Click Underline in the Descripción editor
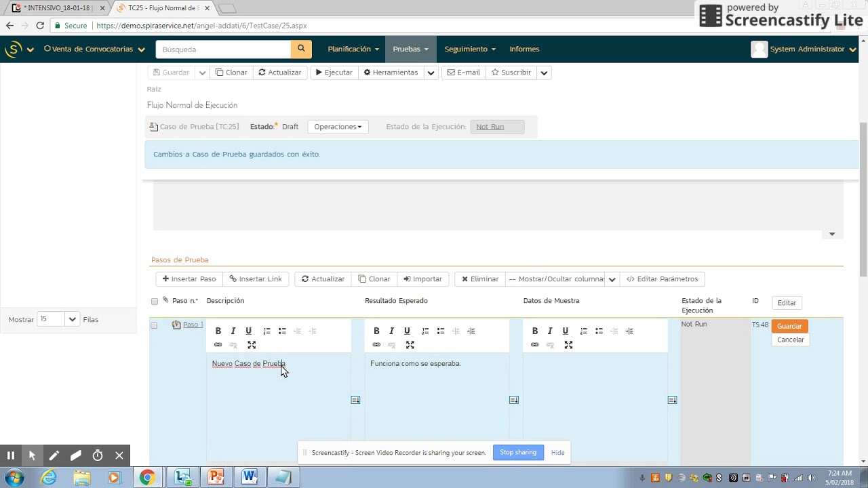 pos(249,331)
